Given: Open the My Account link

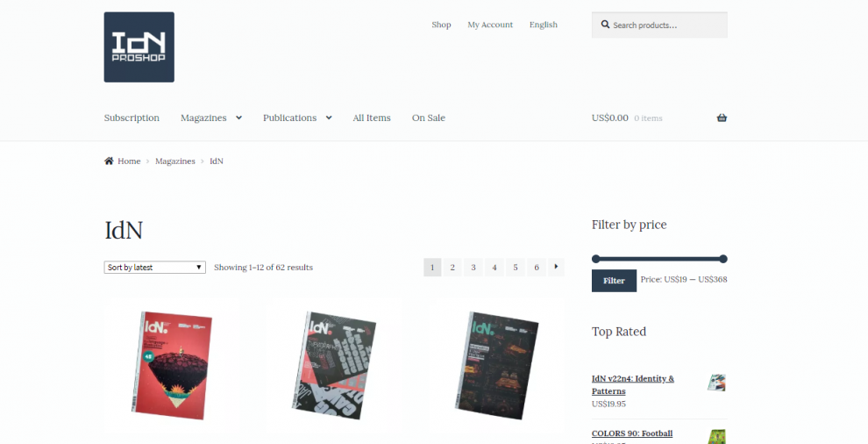Looking at the screenshot, I should 490,25.
